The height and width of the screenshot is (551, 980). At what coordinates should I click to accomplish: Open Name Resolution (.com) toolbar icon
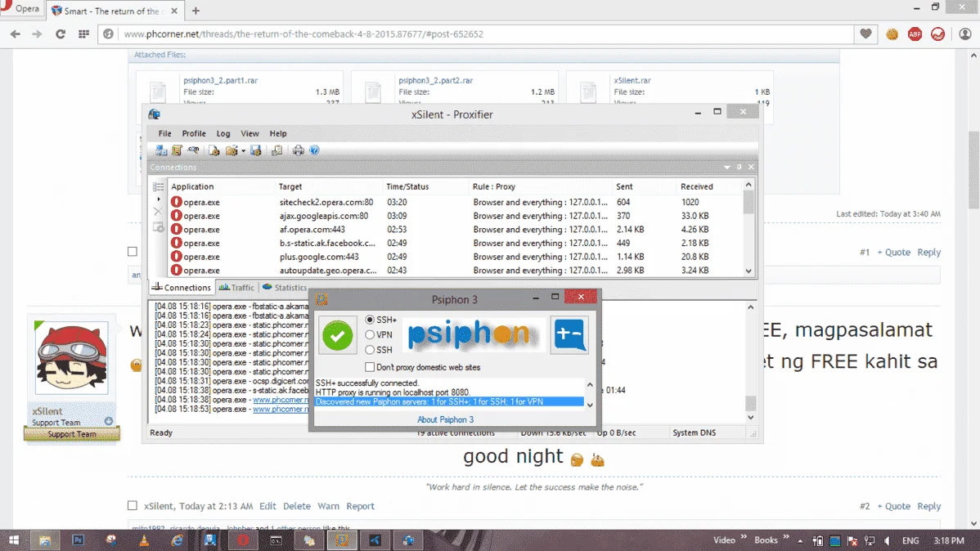coord(193,150)
